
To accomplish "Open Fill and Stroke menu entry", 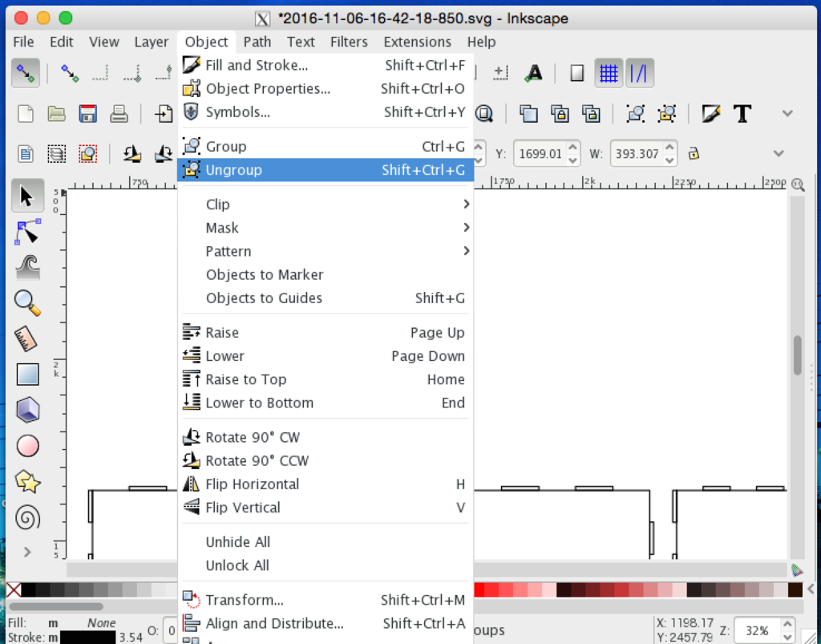I will (326, 66).
